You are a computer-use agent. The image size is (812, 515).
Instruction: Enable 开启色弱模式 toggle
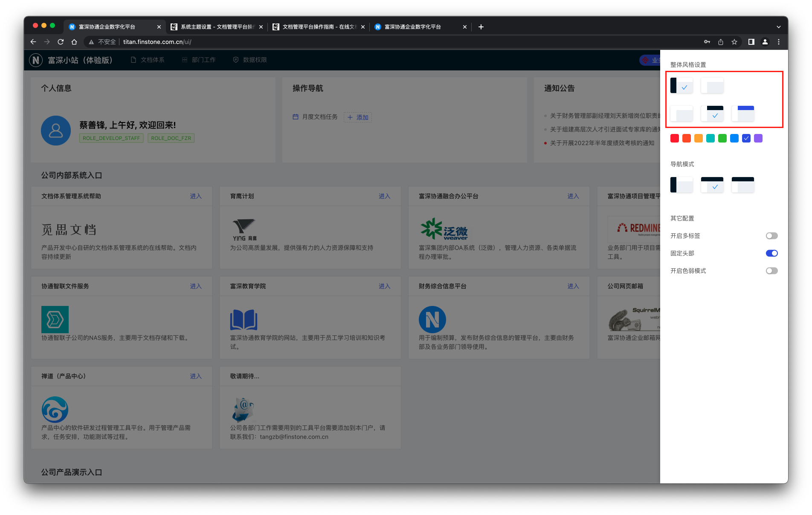click(771, 271)
